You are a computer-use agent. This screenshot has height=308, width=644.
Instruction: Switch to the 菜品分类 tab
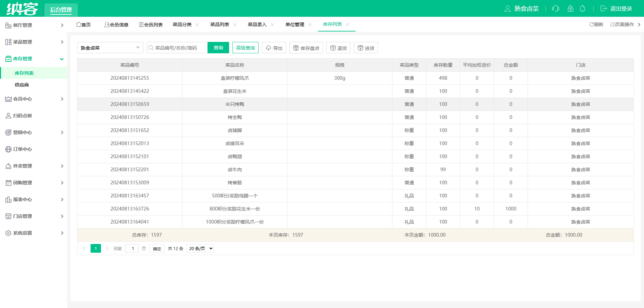[182, 24]
